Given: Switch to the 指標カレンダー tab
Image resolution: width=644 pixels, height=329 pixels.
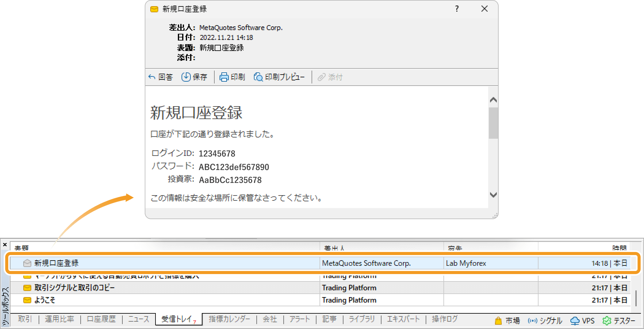Looking at the screenshot, I should click(229, 319).
